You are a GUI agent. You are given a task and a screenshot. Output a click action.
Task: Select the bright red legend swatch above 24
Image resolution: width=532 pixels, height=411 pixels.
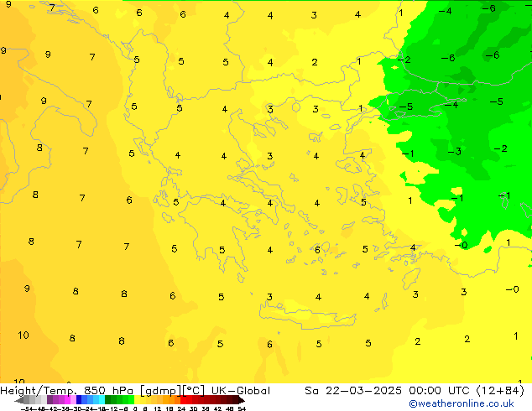click(x=183, y=400)
